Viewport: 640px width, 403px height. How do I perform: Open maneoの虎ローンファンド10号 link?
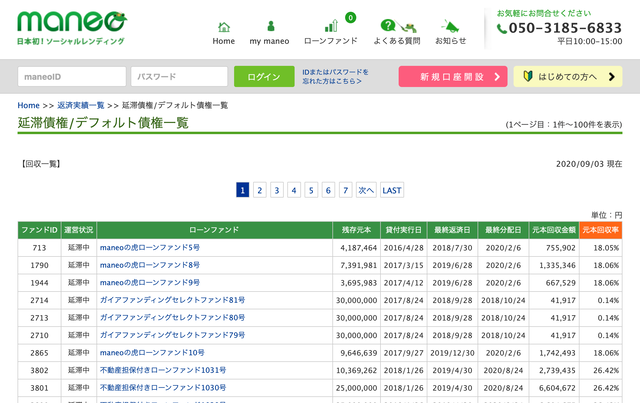tap(152, 353)
